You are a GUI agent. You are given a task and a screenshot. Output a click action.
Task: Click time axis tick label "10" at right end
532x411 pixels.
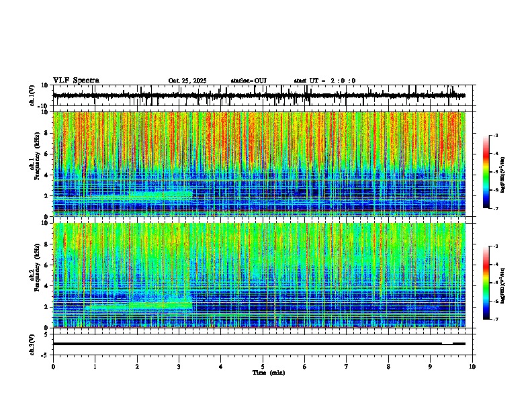[x=472, y=367]
